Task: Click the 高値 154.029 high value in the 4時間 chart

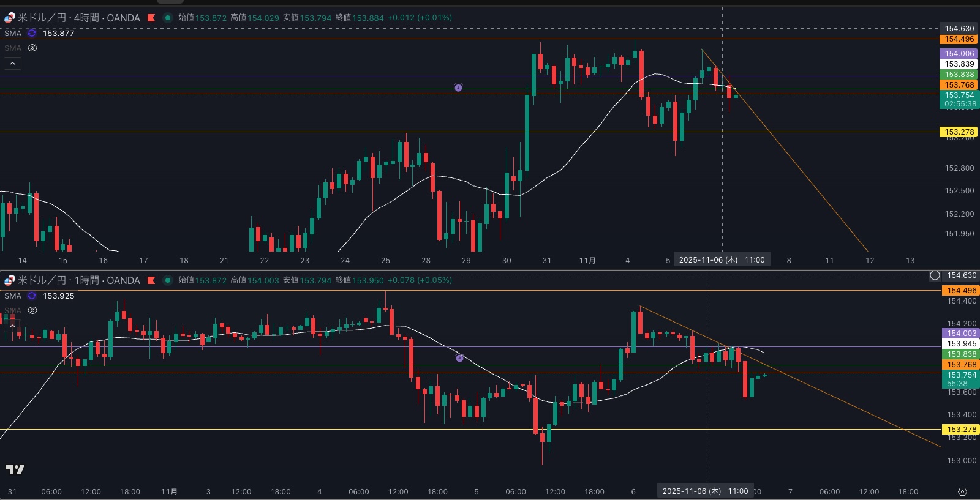Action: point(255,18)
